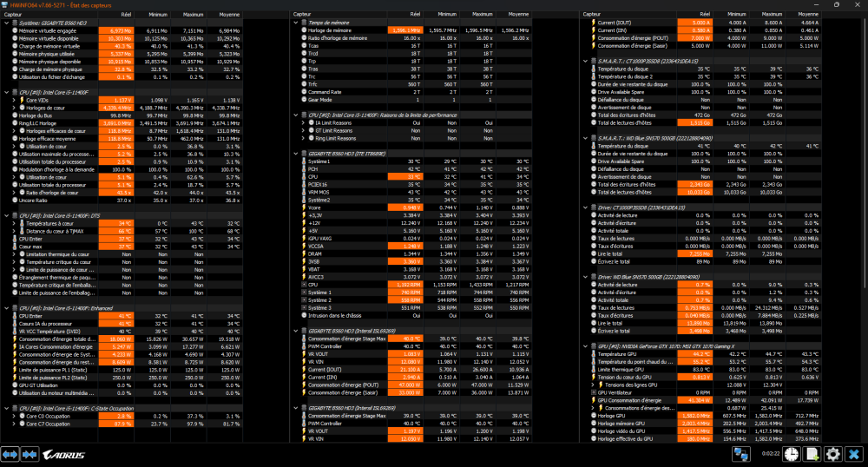868x467 pixels.
Task: Expand the Tensions des lignes GPU row
Action: 593,385
